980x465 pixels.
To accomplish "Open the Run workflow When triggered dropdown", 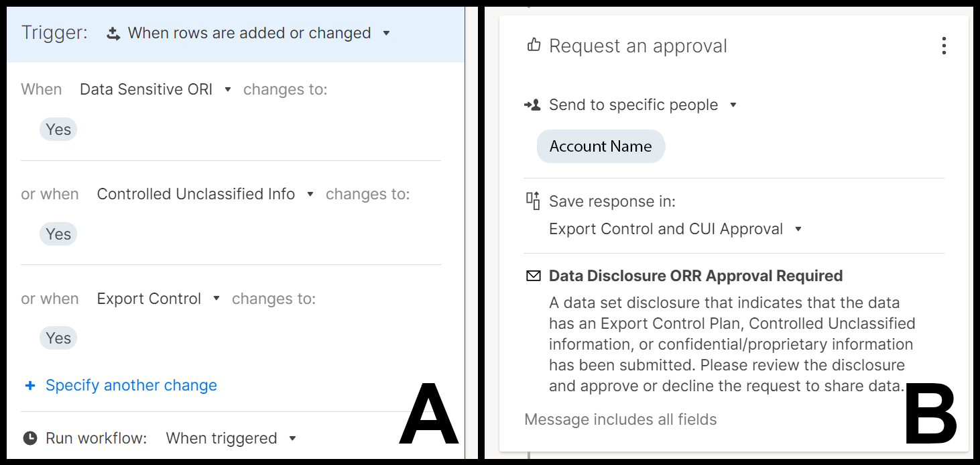I will tap(292, 438).
